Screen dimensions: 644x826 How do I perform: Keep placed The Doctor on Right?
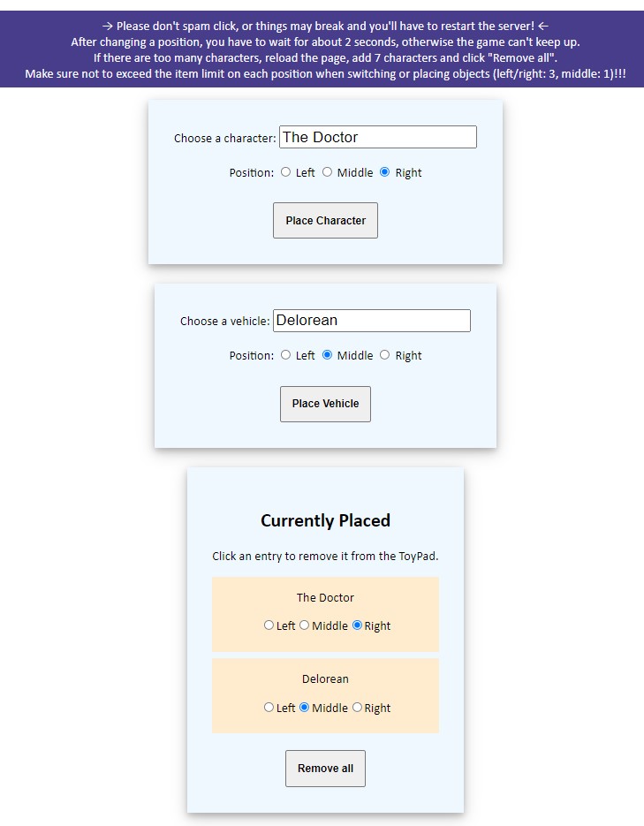(357, 625)
